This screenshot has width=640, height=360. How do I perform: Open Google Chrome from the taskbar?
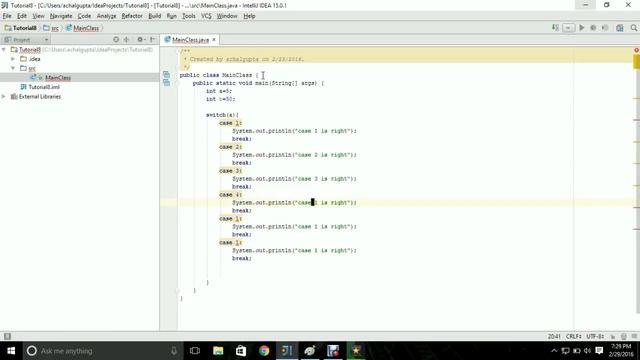coord(264,351)
